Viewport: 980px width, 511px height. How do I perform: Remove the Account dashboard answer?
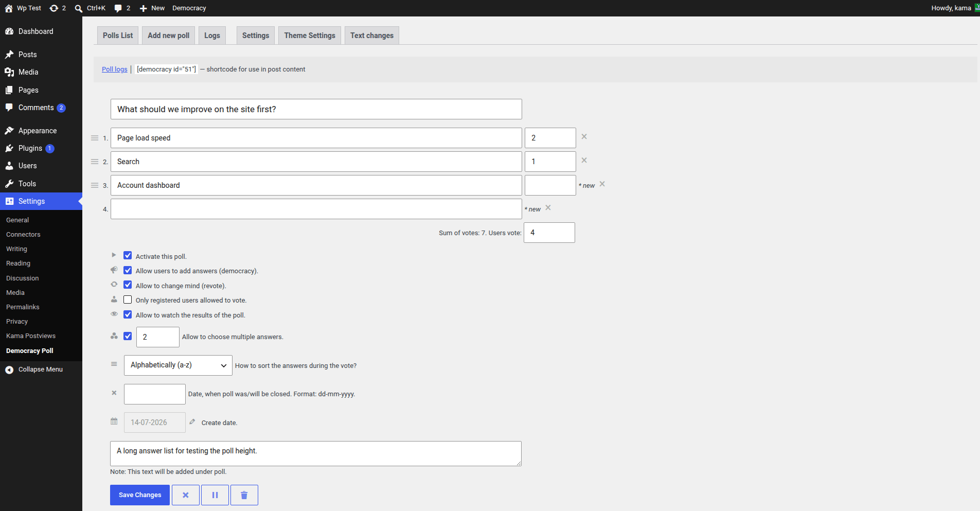tap(602, 184)
